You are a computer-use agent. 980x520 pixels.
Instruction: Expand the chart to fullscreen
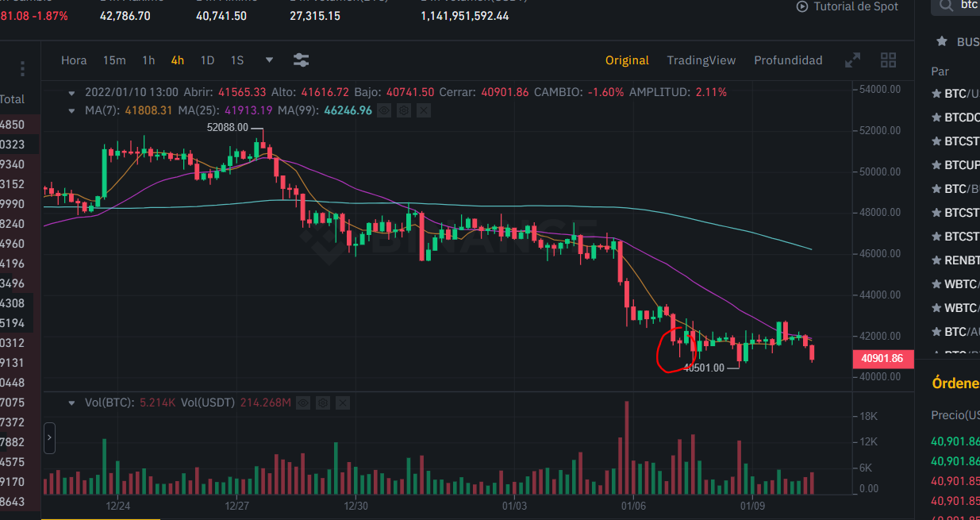[852, 60]
